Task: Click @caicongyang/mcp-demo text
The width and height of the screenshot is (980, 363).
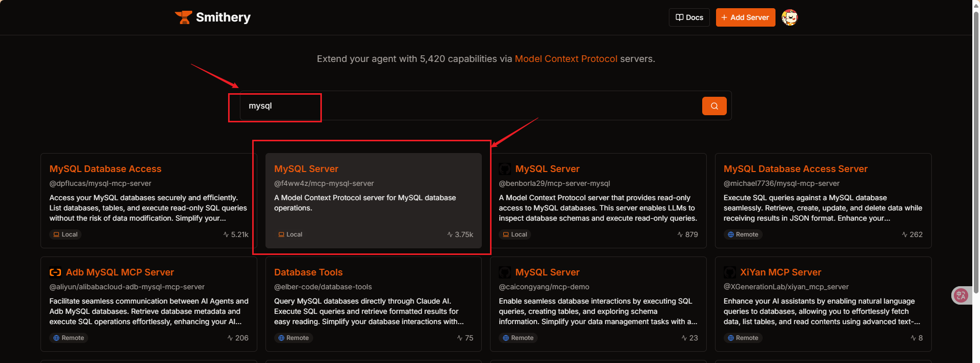Action: pyautogui.click(x=544, y=287)
